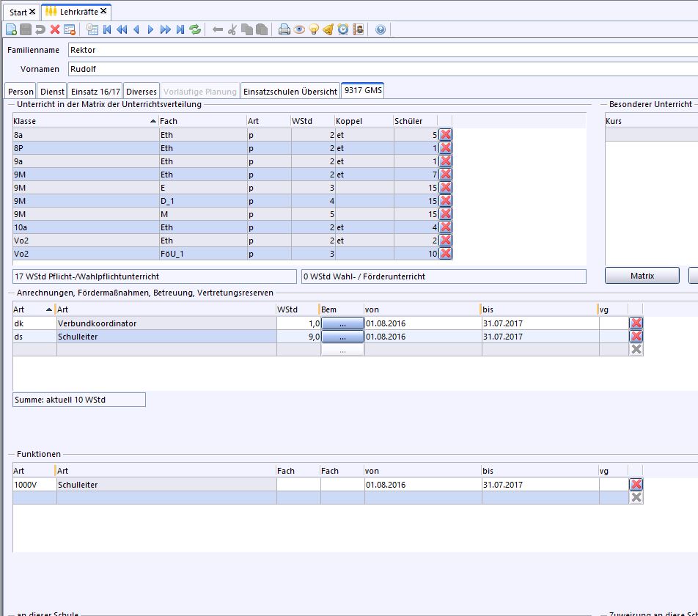This screenshot has width=698, height=616.
Task: Select the 9317 GMS tab
Action: (x=363, y=90)
